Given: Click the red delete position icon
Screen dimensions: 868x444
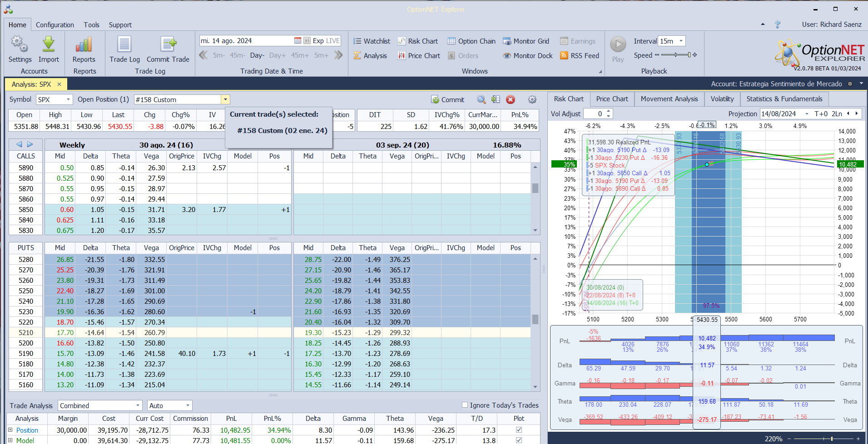Looking at the screenshot, I should (511, 99).
